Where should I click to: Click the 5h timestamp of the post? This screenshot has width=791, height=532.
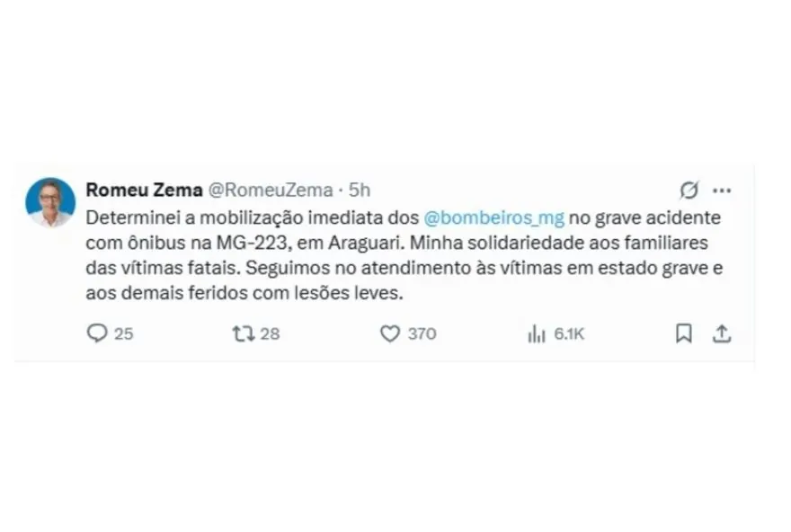pyautogui.click(x=359, y=190)
